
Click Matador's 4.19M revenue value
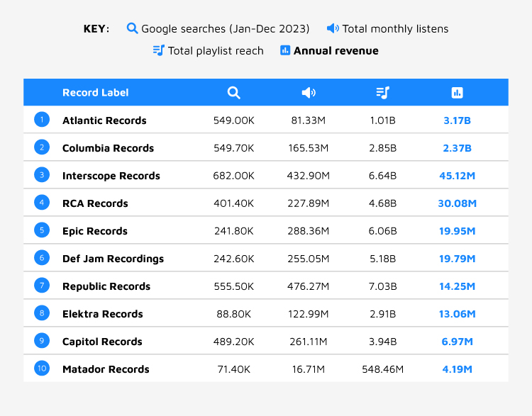coord(457,369)
